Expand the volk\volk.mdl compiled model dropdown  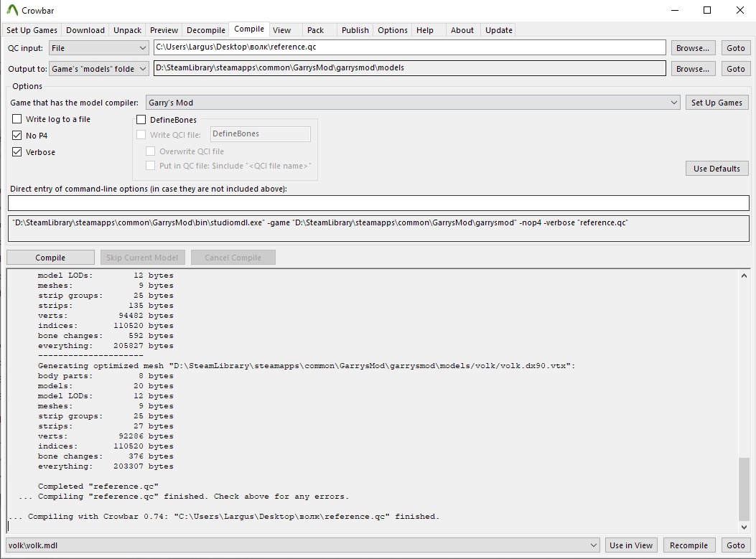coord(303,545)
